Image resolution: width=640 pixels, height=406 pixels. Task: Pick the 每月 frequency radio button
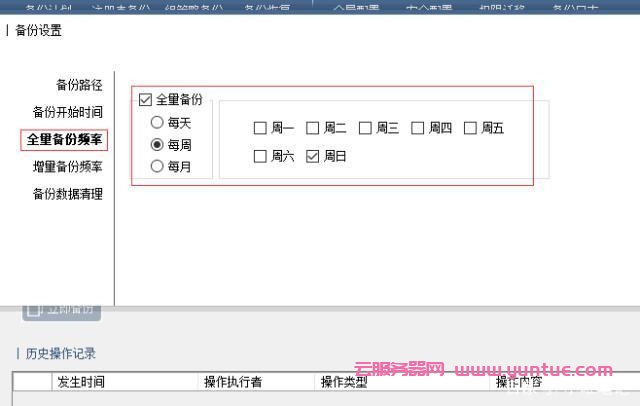[157, 167]
